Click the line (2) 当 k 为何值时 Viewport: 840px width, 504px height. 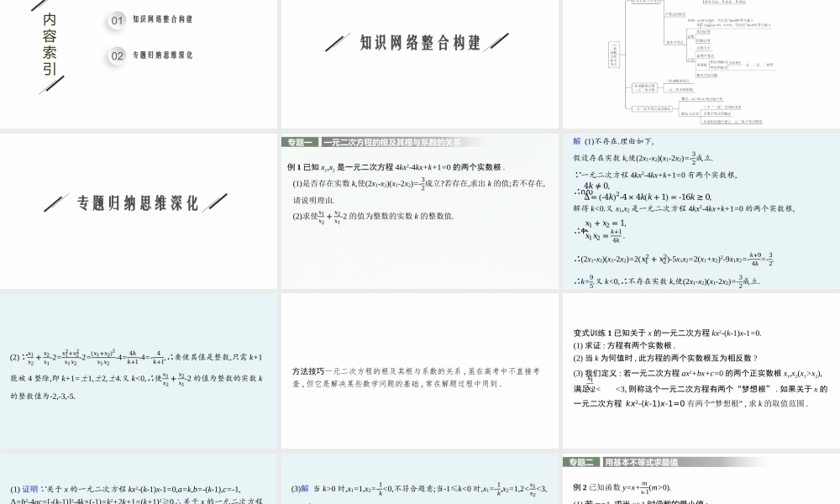pos(666,359)
